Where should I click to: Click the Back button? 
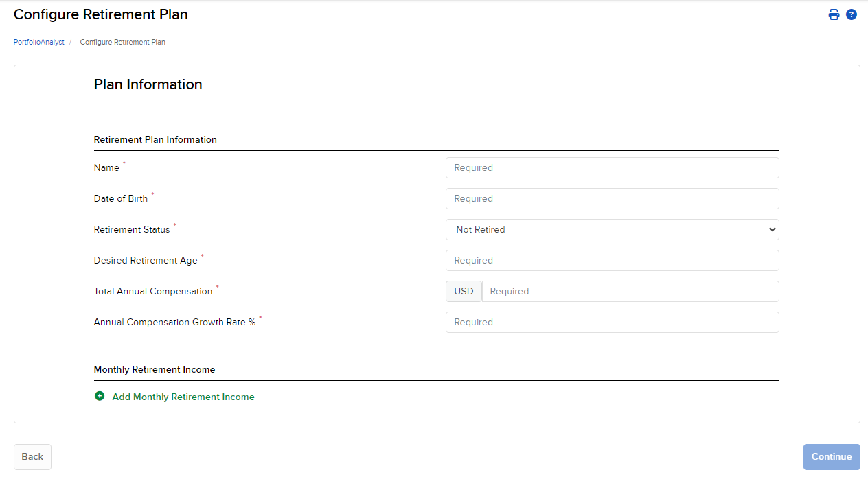(32, 456)
